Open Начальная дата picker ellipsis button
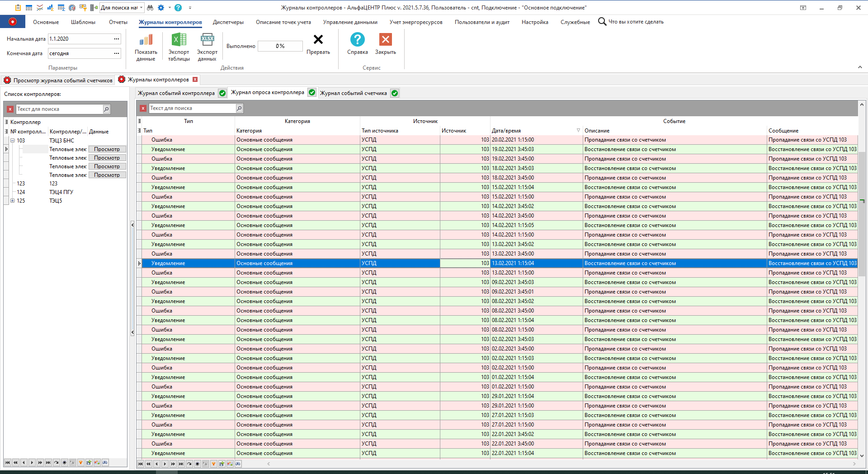This screenshot has width=868, height=474. (x=117, y=39)
